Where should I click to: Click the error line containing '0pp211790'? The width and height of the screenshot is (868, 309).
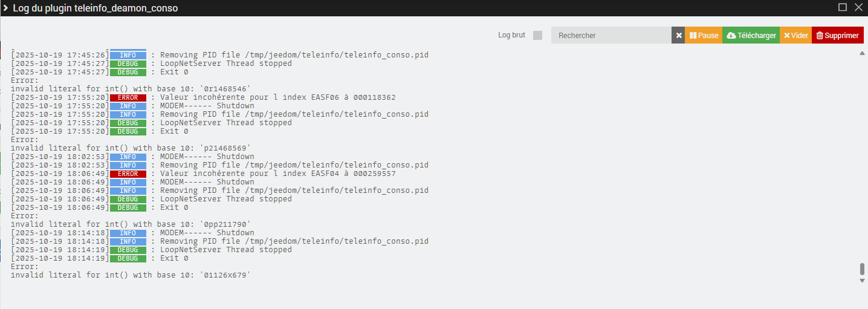[131, 224]
